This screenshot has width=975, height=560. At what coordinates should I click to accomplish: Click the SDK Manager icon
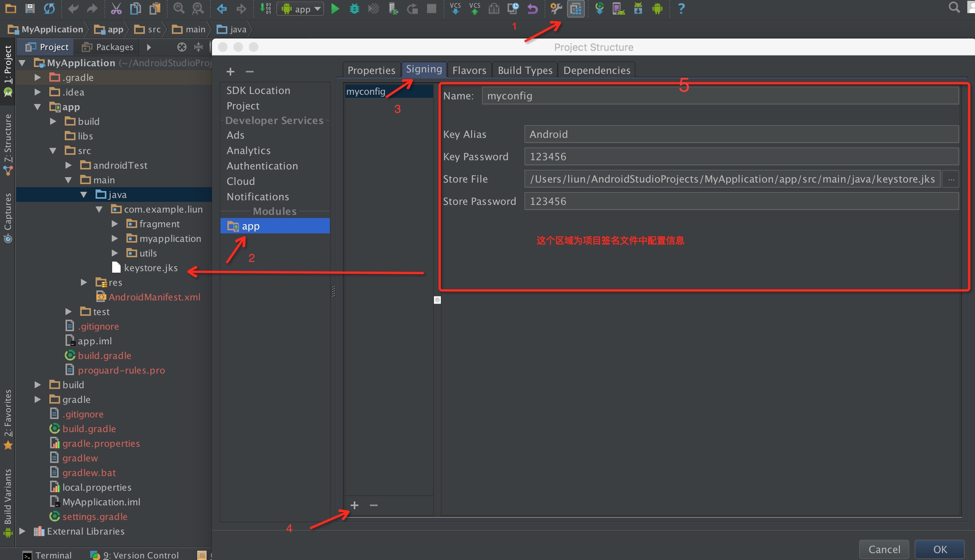[x=638, y=8]
